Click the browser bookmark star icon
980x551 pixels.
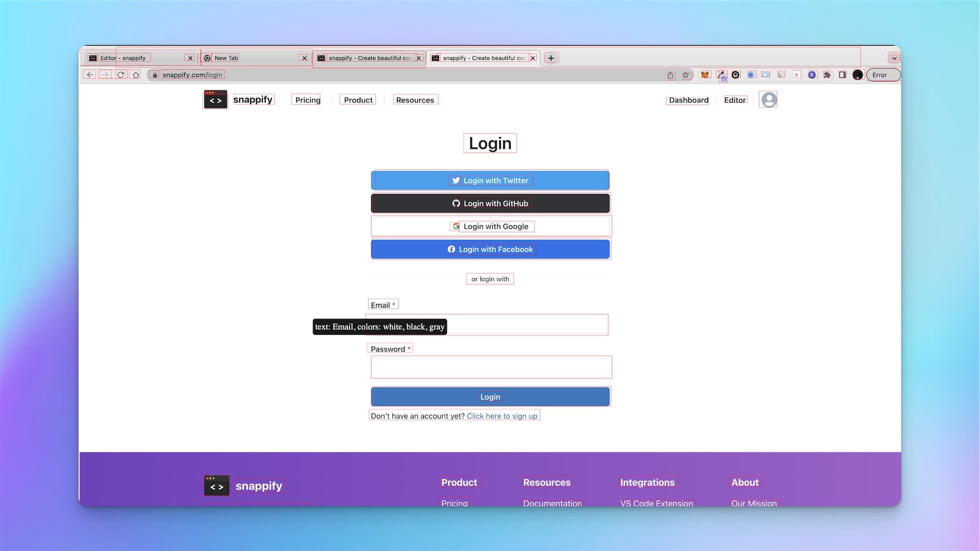click(x=685, y=75)
